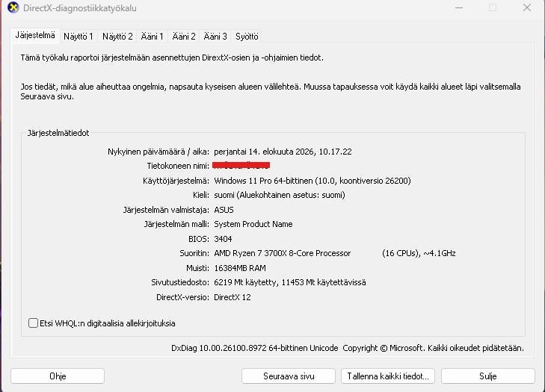Screen dimensions: 545x392
Task: Click the Sulje button
Action: pyautogui.click(x=488, y=376)
